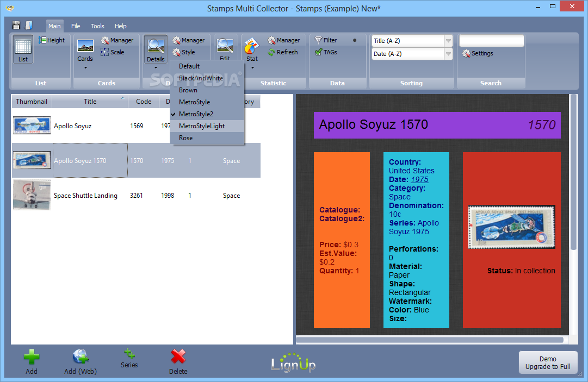Viewport: 588px width, 382px height.
Task: Refresh the statistics
Action: pyautogui.click(x=283, y=52)
